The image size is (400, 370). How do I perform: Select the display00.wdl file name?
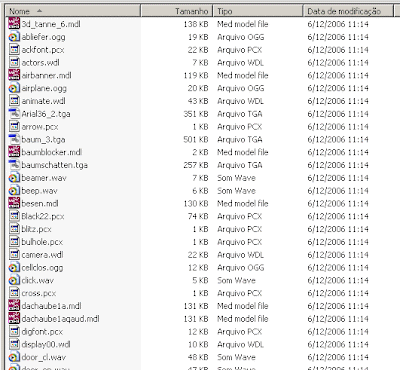(46, 344)
